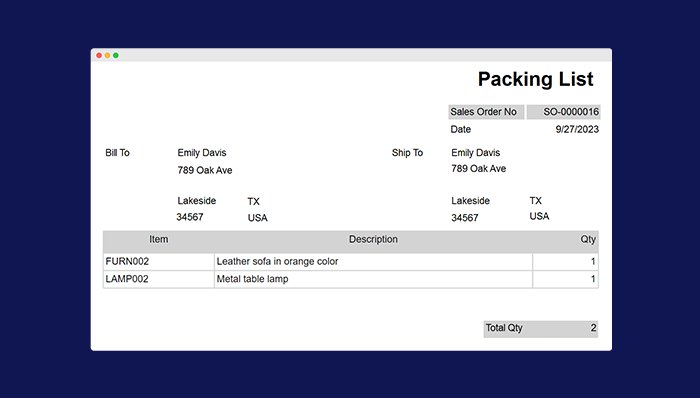Select Emily Davis under Bill To
This screenshot has height=398, width=700.
pyautogui.click(x=202, y=153)
